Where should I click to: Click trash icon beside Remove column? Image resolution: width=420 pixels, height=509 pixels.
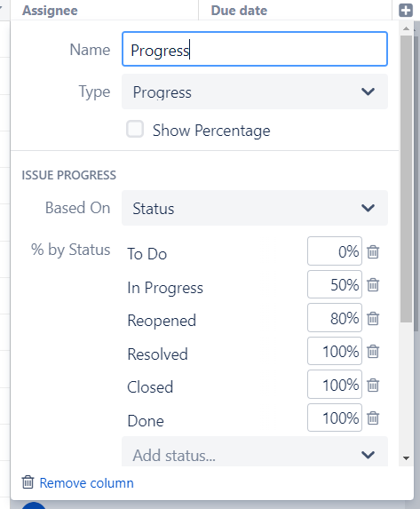click(28, 482)
